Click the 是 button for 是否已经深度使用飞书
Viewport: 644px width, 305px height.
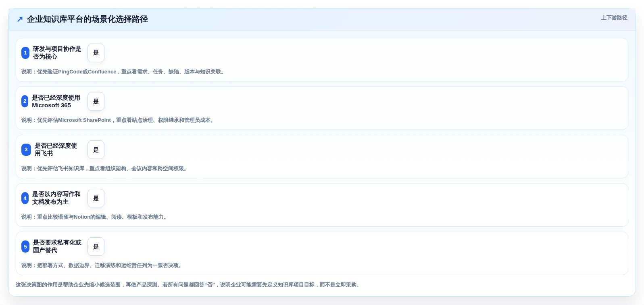pos(96,150)
